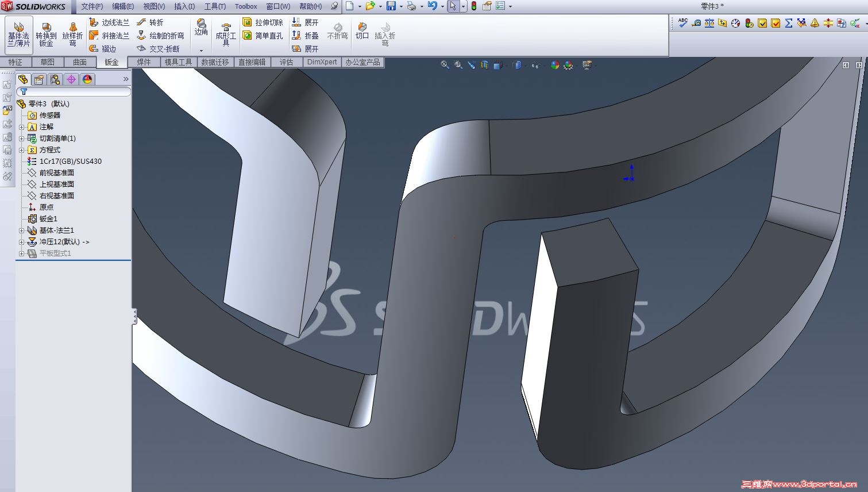868x492 pixels.
Task: Open the ConfigurationManager tab icon
Action: click(55, 79)
